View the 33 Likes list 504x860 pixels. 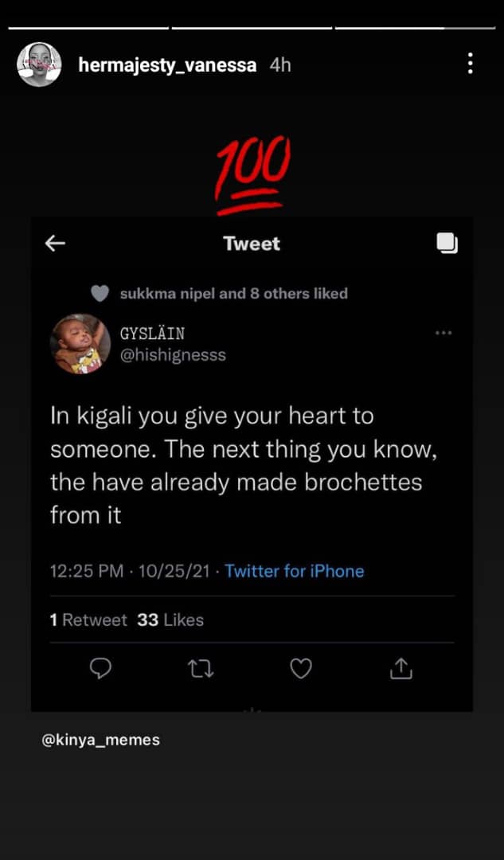pos(170,620)
